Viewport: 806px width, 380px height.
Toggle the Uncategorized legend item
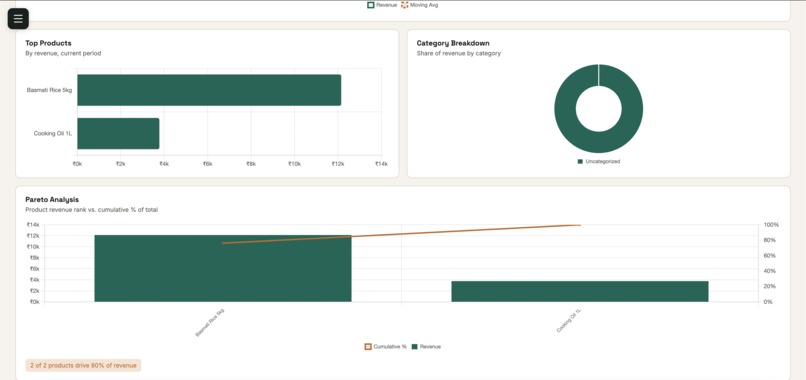(599, 161)
